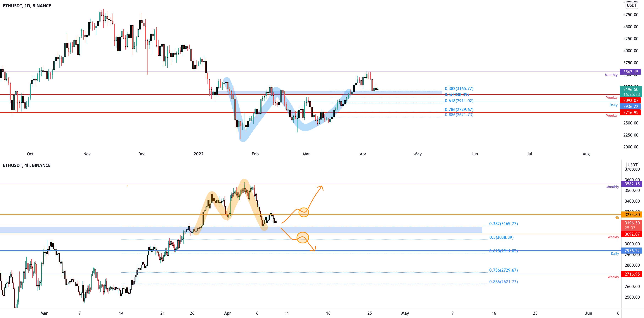Click the 3400.00 tick on 4h price scale
This screenshot has width=644, height=318.
click(632, 201)
